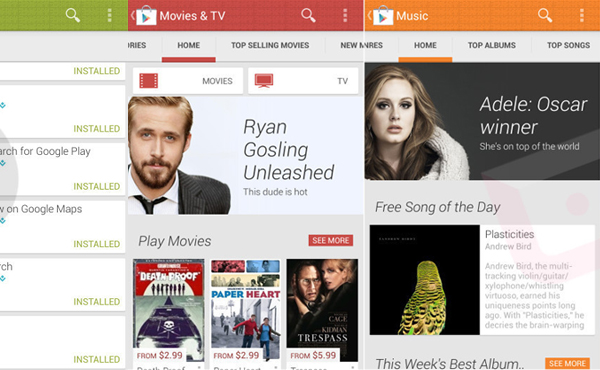Screen dimensions: 600x370
Task: Tap SEE MORE next to Play Movies
Action: (x=331, y=240)
